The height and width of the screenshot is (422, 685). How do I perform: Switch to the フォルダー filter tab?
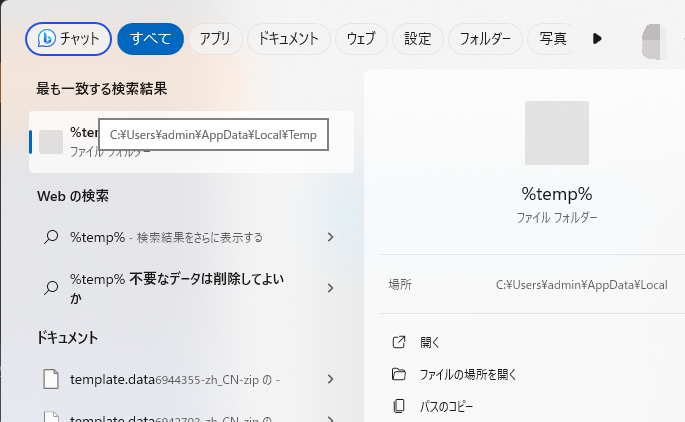(485, 39)
